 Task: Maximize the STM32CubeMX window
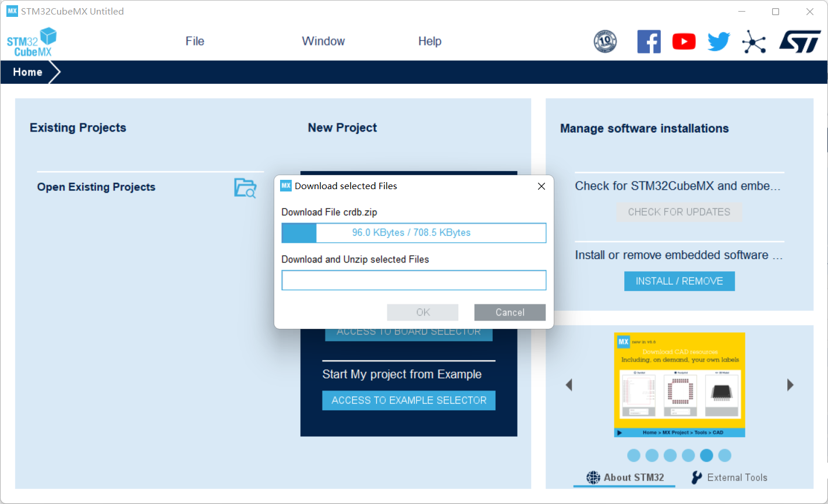[776, 12]
